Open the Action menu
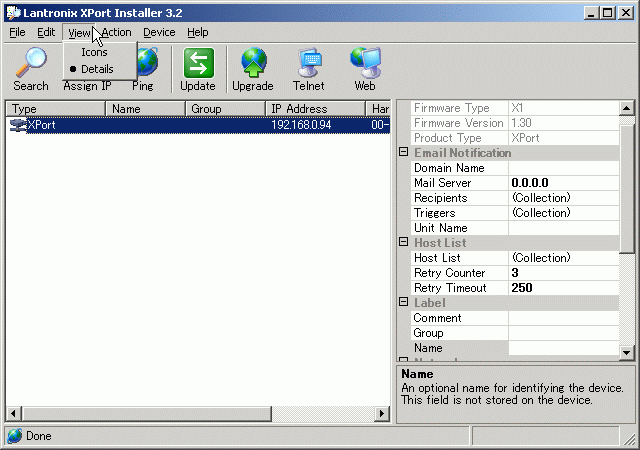 tap(117, 32)
